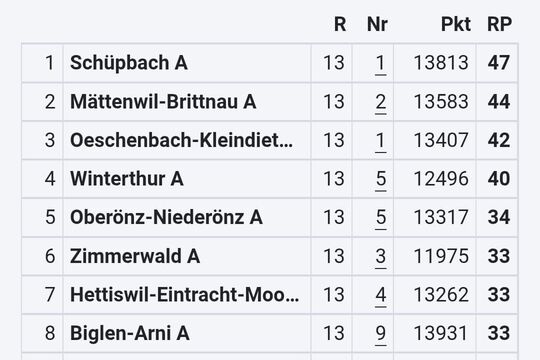Select the Zimmerwald A team name
Screen dimensions: 540x360
[x=135, y=256]
